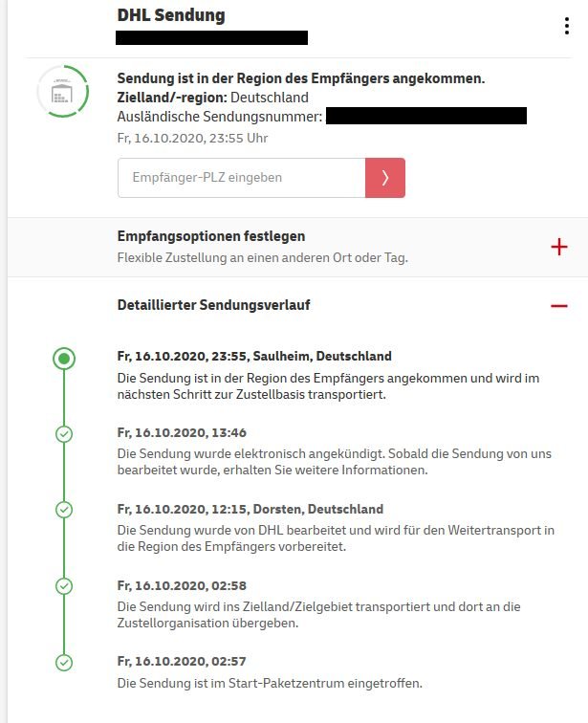Open the three-dot options menu

(566, 26)
